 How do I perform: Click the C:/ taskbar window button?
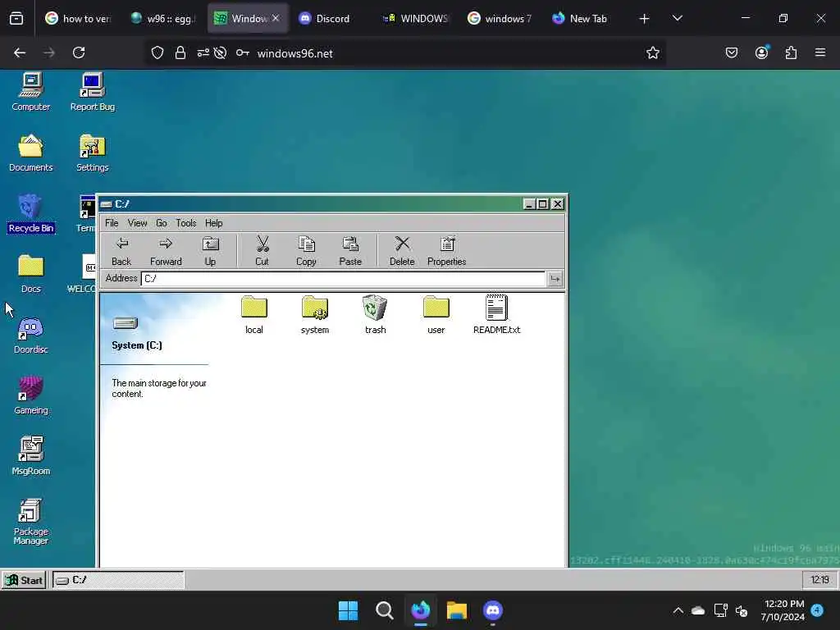(118, 580)
